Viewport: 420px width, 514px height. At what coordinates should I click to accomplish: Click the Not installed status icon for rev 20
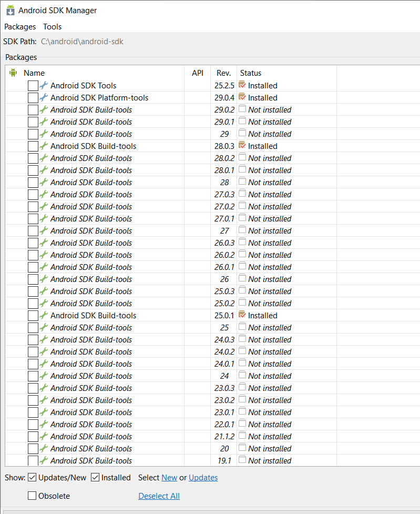pyautogui.click(x=242, y=448)
